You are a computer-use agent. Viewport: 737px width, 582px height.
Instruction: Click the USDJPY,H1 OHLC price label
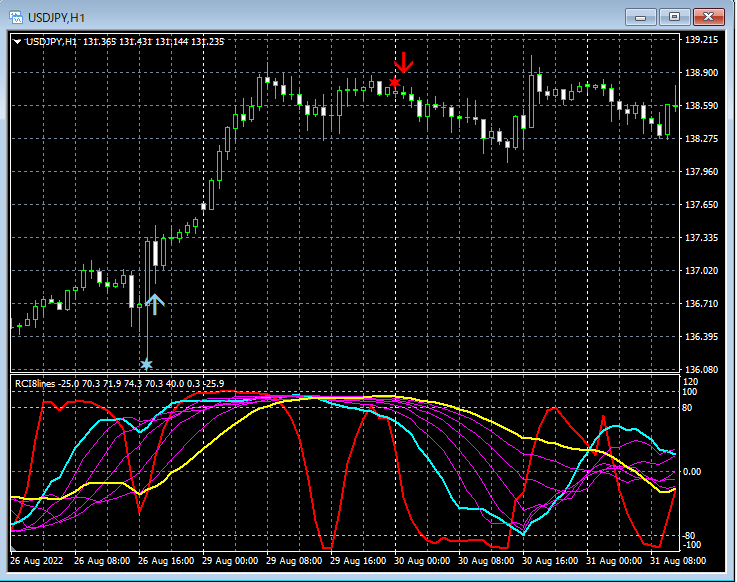125,42
